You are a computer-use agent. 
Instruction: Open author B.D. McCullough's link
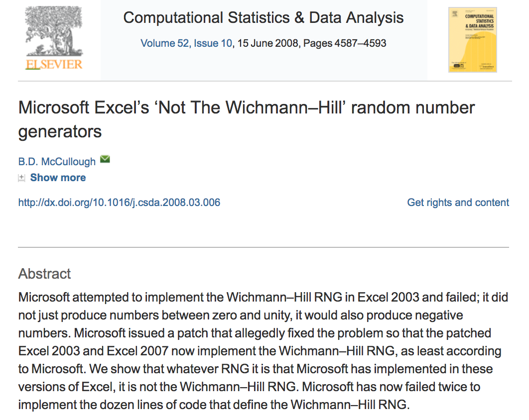[57, 162]
